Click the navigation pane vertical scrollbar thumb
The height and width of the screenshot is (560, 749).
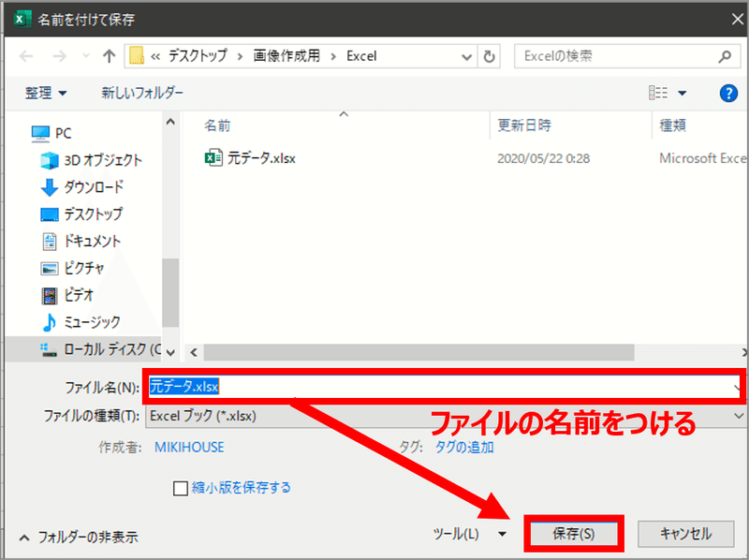click(170, 292)
